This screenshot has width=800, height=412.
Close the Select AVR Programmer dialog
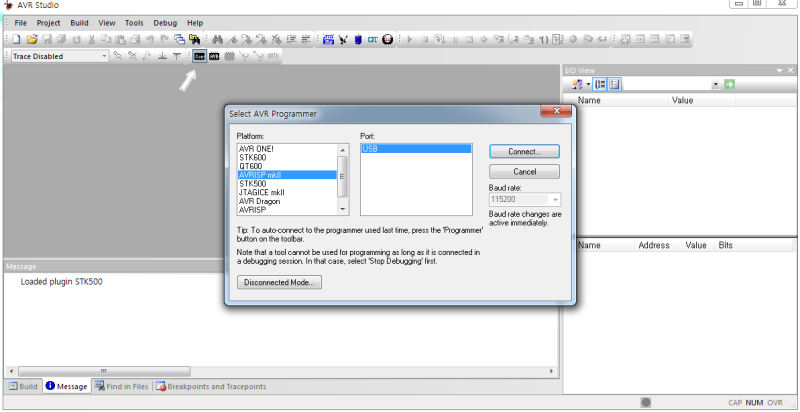(556, 111)
